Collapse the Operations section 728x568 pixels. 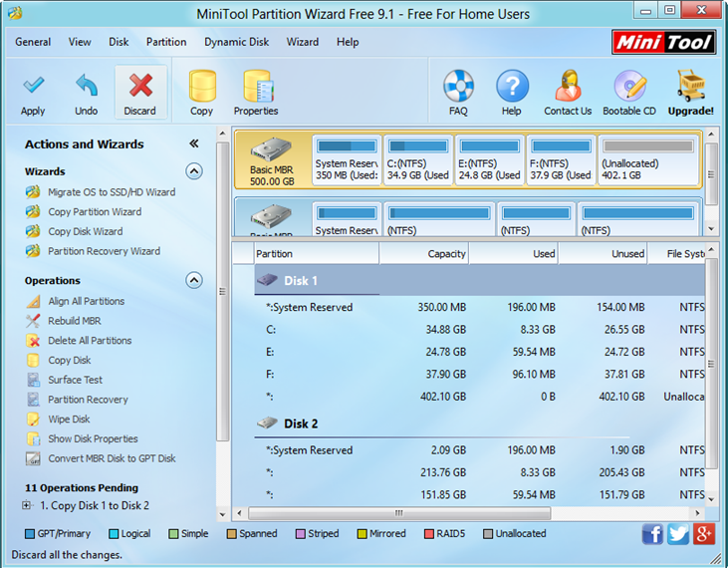point(194,280)
